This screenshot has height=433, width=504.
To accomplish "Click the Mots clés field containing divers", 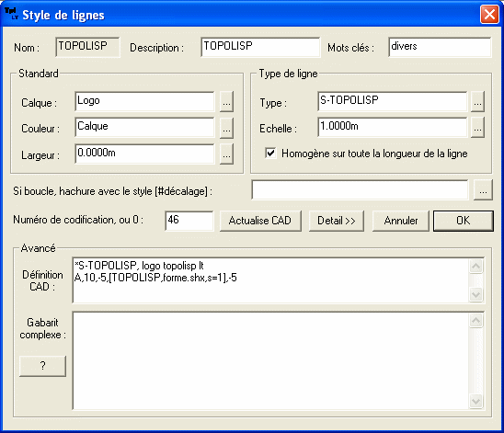I will (x=440, y=47).
